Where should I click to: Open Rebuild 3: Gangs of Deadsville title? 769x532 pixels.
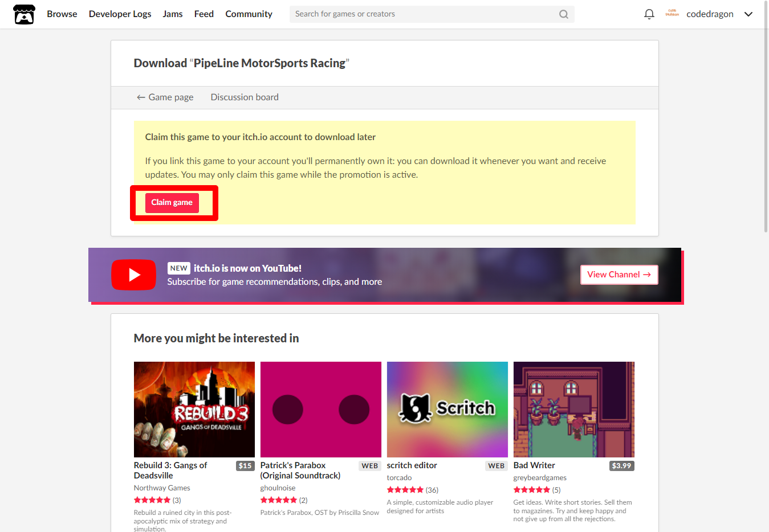point(170,470)
